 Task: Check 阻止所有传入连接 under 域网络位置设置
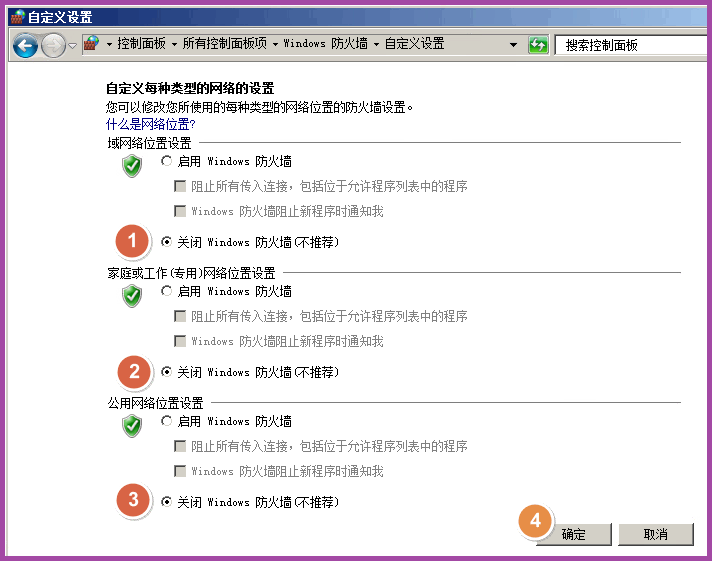point(180,186)
